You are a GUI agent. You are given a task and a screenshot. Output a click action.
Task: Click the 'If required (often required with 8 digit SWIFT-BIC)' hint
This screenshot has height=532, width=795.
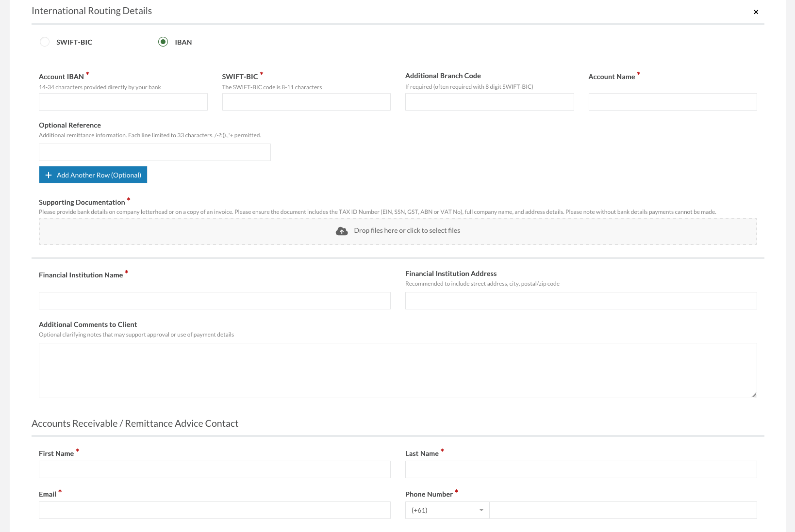(469, 87)
